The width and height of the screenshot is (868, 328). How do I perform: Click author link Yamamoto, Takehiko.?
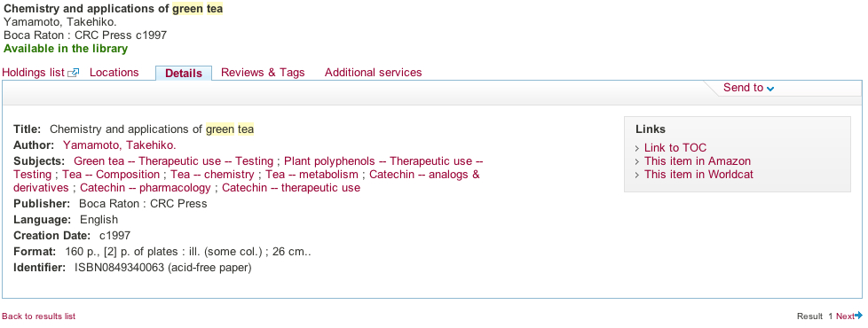coord(119,145)
